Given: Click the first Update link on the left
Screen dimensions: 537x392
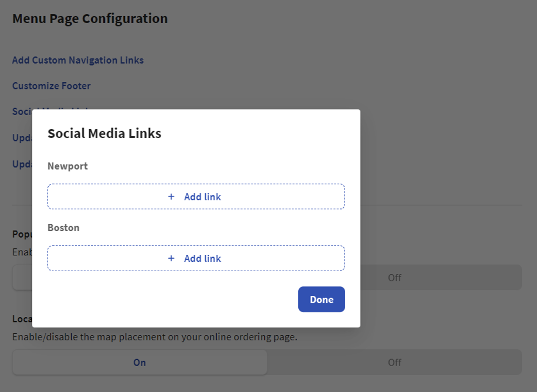Looking at the screenshot, I should tap(22, 138).
